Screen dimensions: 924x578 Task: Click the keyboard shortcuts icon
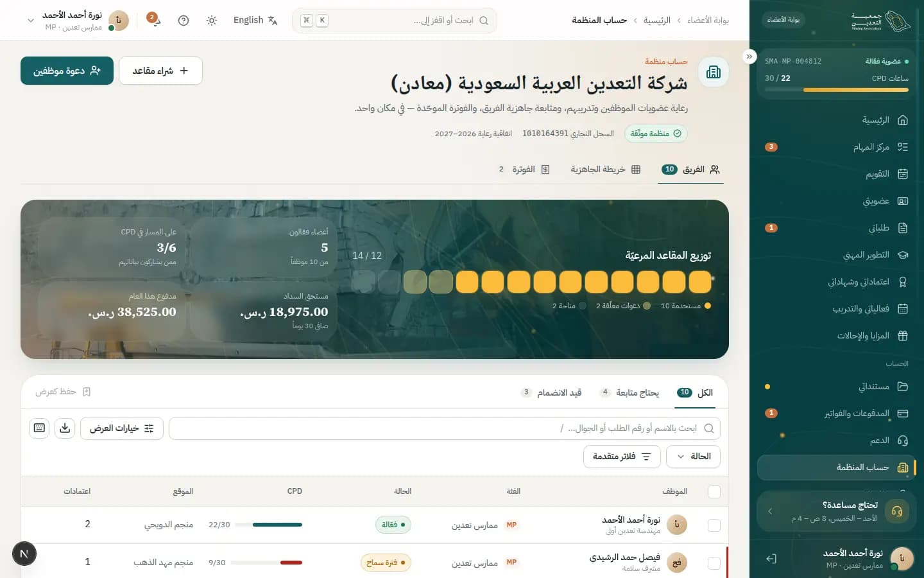pyautogui.click(x=39, y=428)
